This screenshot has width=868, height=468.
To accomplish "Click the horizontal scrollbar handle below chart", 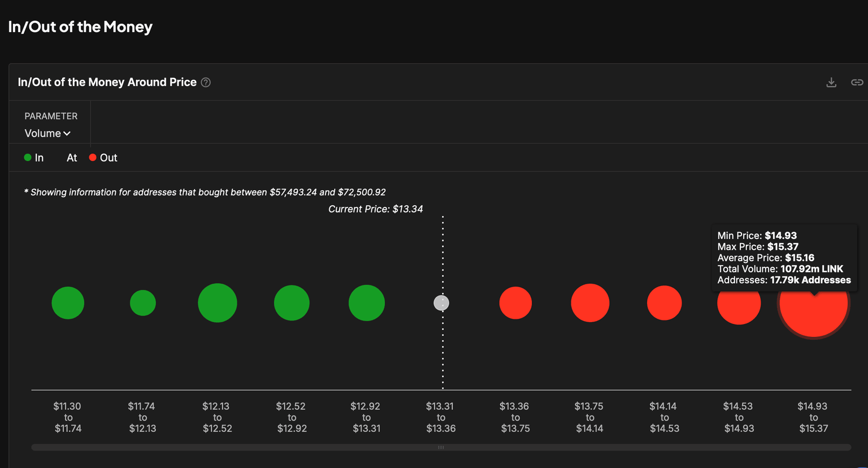I will [x=441, y=447].
